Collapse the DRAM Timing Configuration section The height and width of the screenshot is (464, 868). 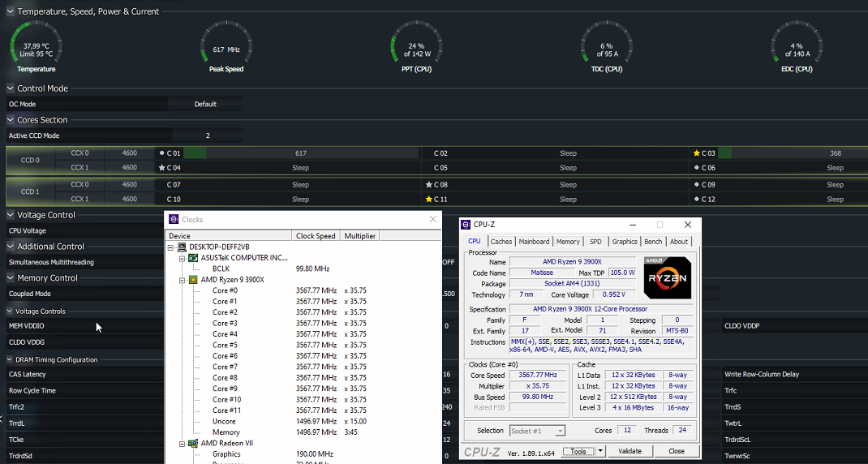point(10,359)
